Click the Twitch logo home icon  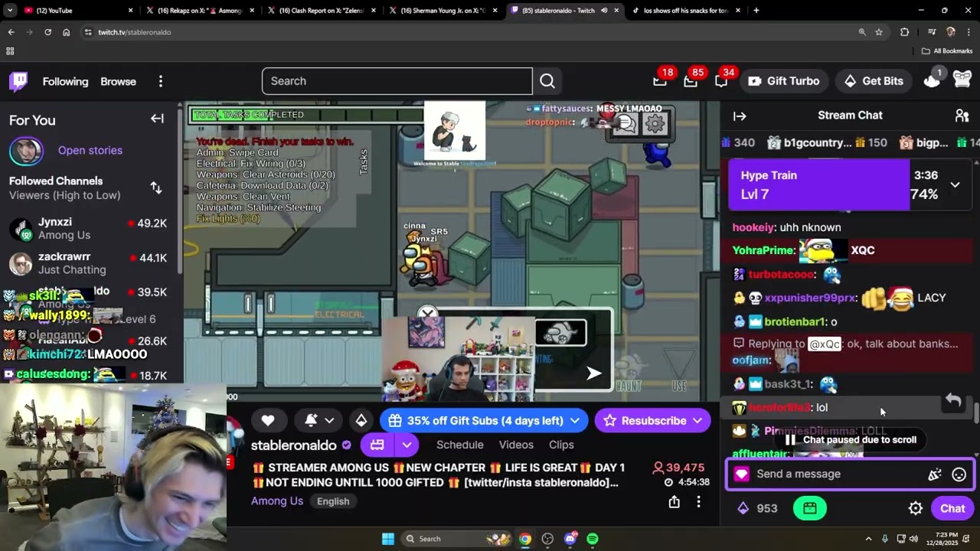(x=18, y=81)
